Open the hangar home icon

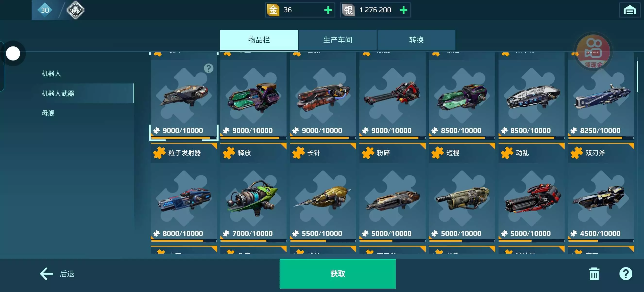point(629,10)
